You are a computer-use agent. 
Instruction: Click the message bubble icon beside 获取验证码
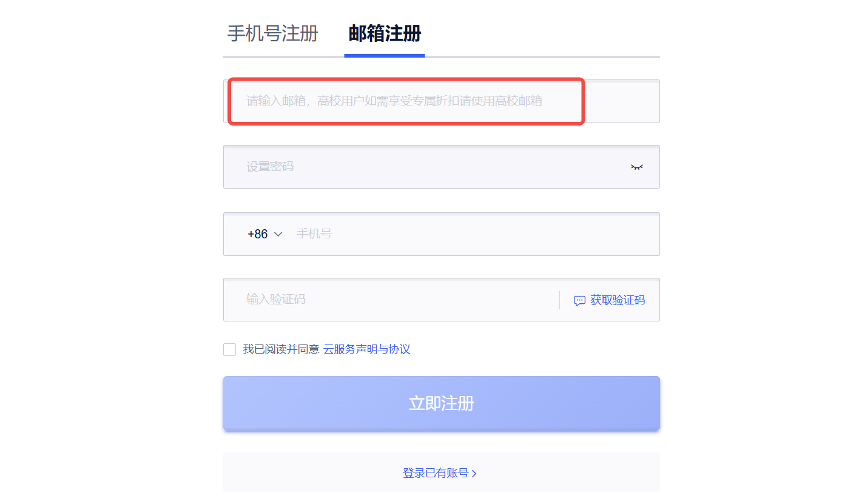coord(579,300)
